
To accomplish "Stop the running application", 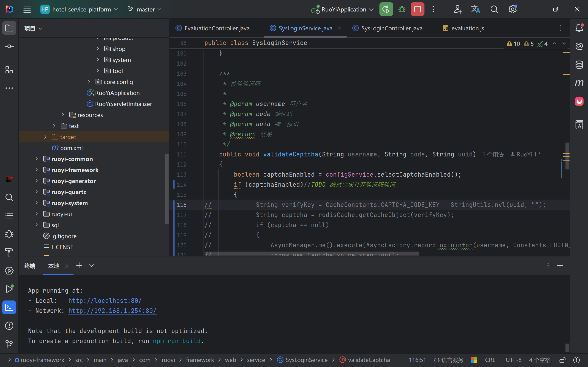I will 417,9.
